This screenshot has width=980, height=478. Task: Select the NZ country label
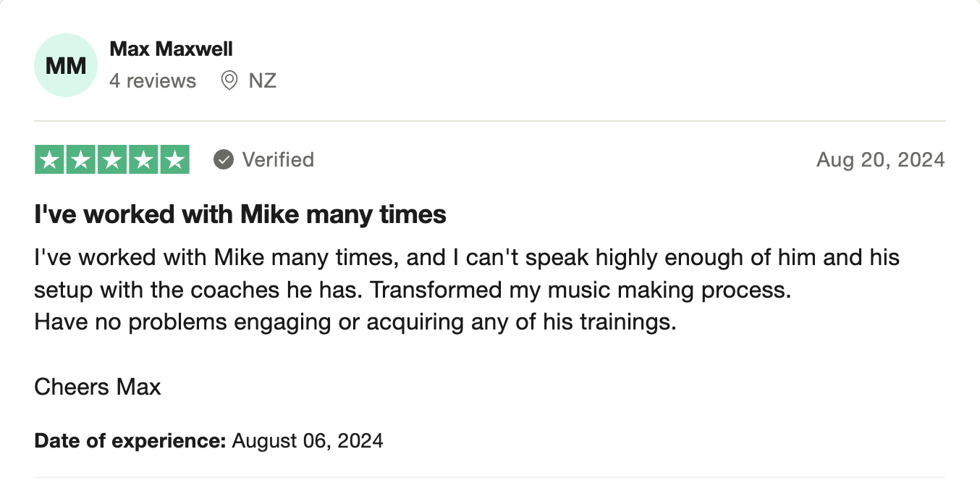click(x=263, y=80)
